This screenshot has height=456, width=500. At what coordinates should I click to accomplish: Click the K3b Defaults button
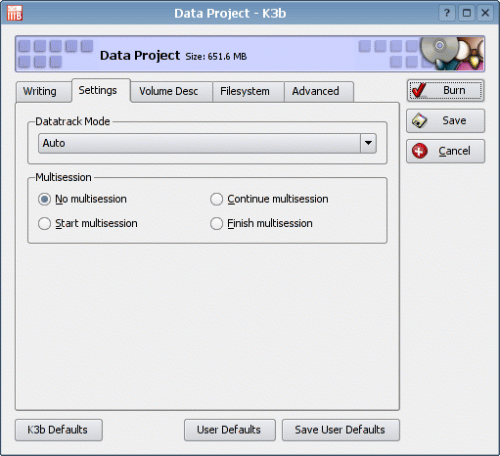(x=59, y=430)
